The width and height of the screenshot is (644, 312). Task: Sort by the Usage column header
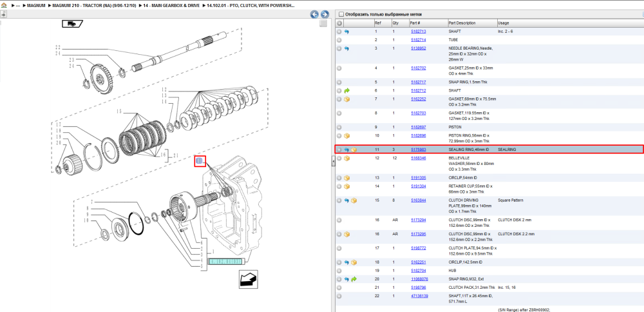click(503, 23)
